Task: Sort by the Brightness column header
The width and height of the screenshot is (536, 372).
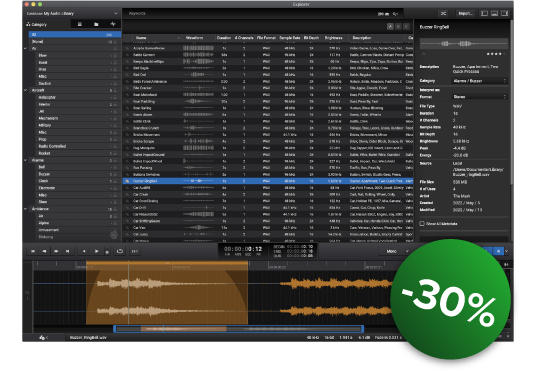Action: click(x=334, y=38)
